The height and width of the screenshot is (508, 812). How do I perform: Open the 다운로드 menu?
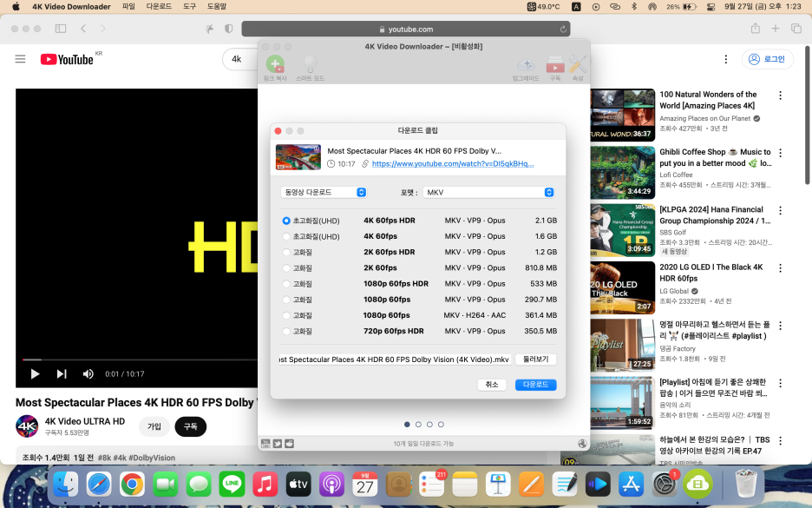159,6
